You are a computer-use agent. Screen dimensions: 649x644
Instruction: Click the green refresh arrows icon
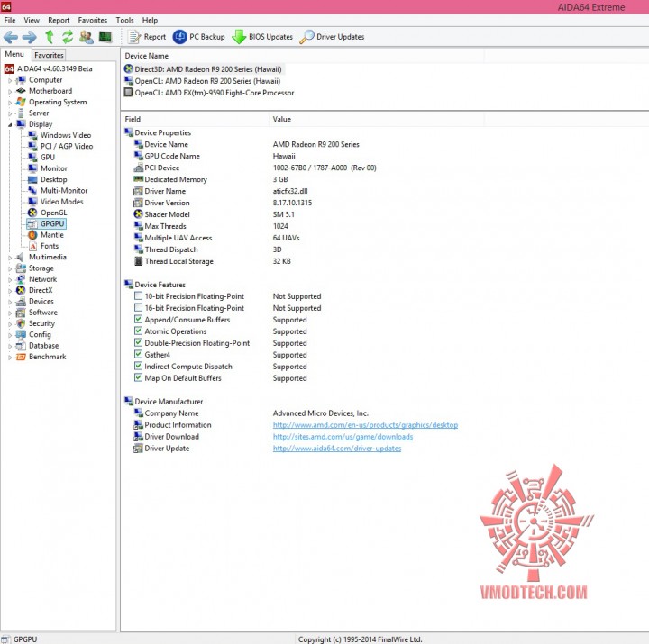[68, 37]
